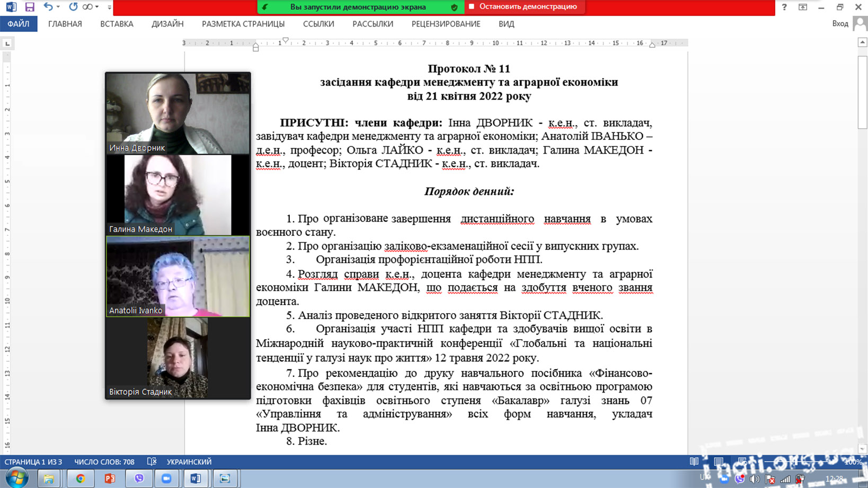
Task: Redo or repeat the last action
Action: (x=73, y=7)
